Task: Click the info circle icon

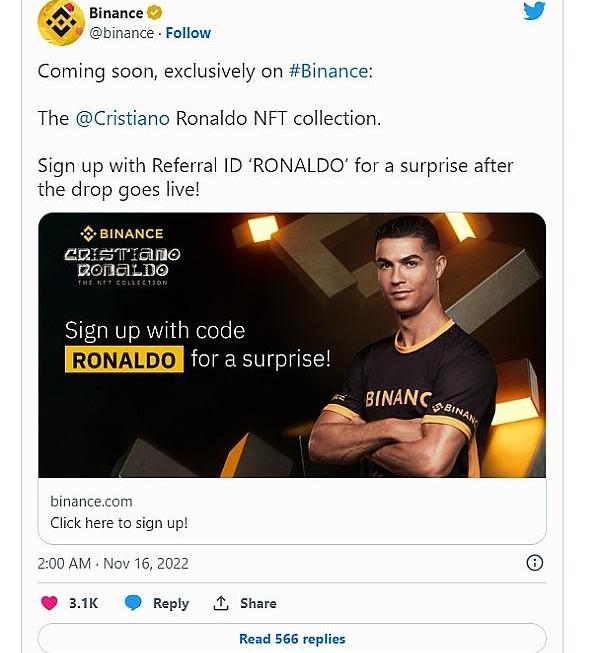Action: pyautogui.click(x=535, y=563)
